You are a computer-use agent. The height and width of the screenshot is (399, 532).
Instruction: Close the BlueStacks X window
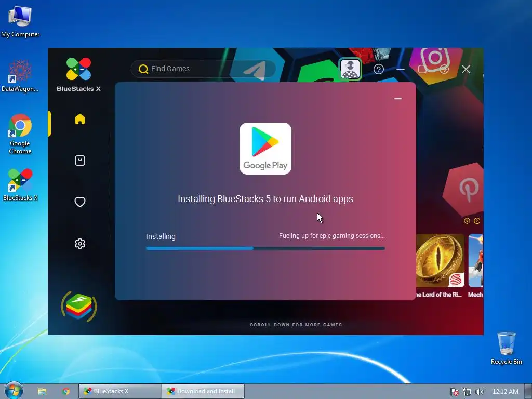pyautogui.click(x=466, y=69)
